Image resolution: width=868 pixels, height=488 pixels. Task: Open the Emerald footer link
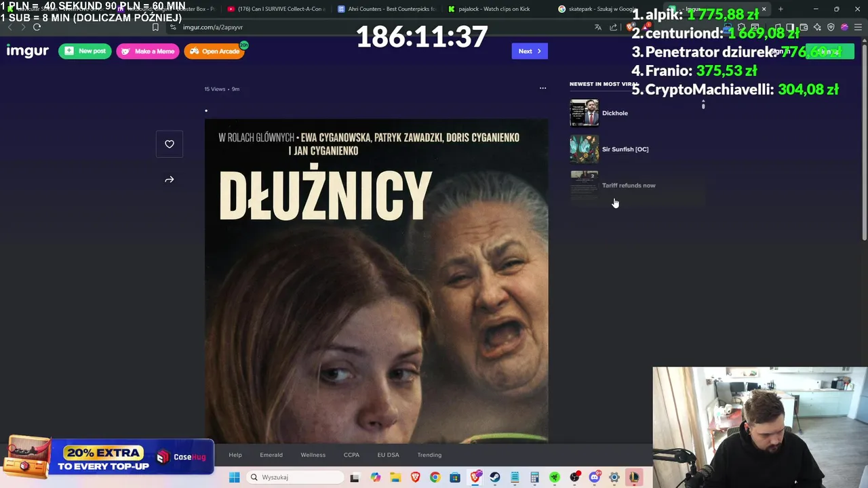(271, 455)
